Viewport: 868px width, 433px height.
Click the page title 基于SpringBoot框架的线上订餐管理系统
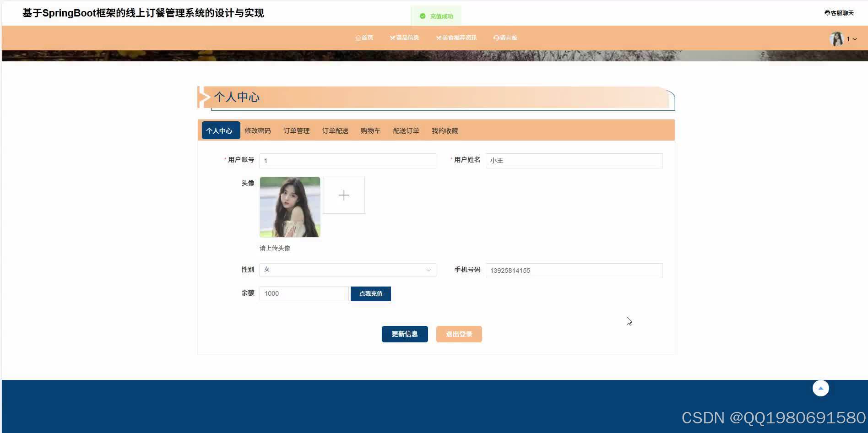pyautogui.click(x=143, y=13)
